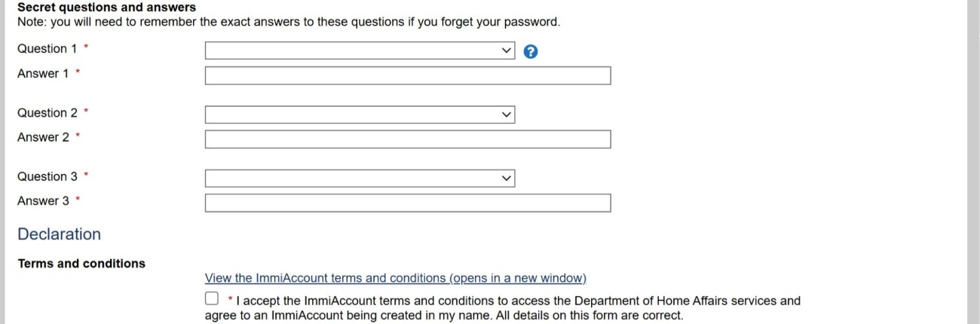This screenshot has height=324, width=980.
Task: Click the "I accept the ImmiAccount terms" statement text
Action: [x=513, y=301]
